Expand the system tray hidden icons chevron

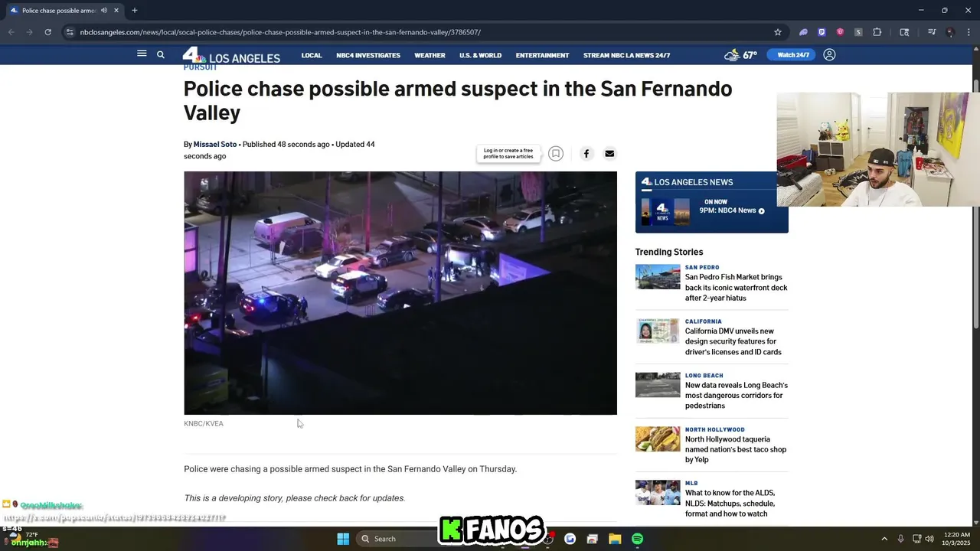884,539
